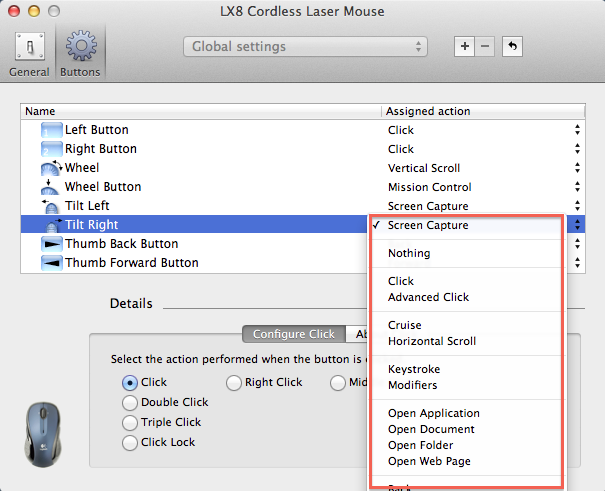Screen dimensions: 605x491
Task: Choose Nothing in the popup menu
Action: [466, 253]
